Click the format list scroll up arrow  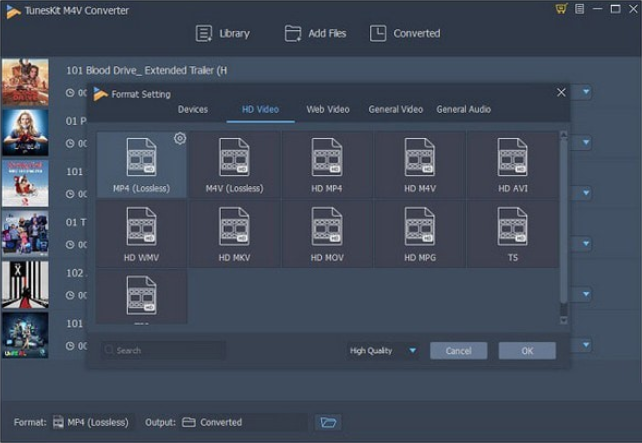(x=563, y=135)
